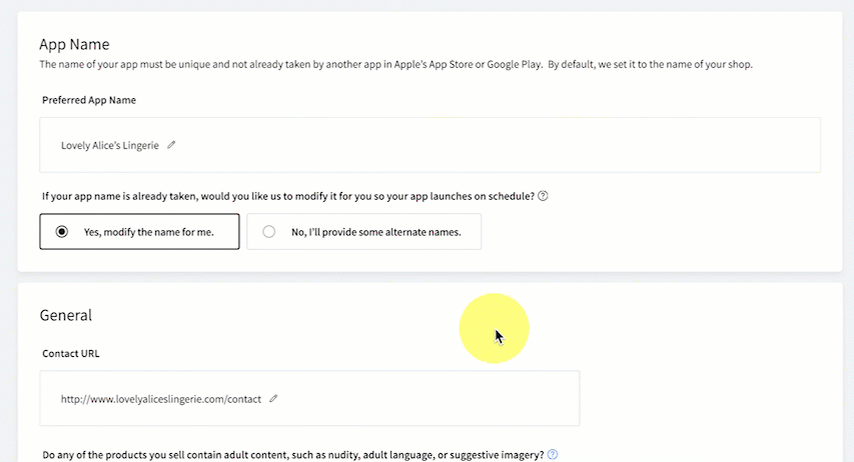Click the app name uniqueness description text
Image resolution: width=854 pixels, height=462 pixels.
pos(396,64)
